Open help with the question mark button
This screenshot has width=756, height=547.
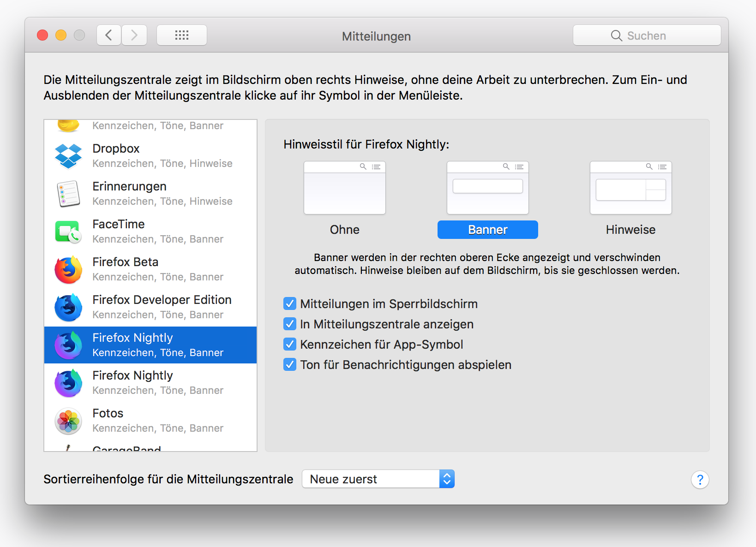pos(700,480)
